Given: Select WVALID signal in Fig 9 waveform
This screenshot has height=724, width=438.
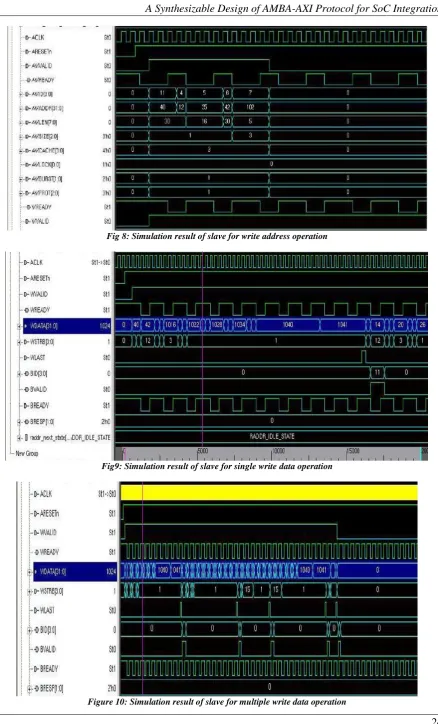Looking at the screenshot, I should pyautogui.click(x=38, y=294).
